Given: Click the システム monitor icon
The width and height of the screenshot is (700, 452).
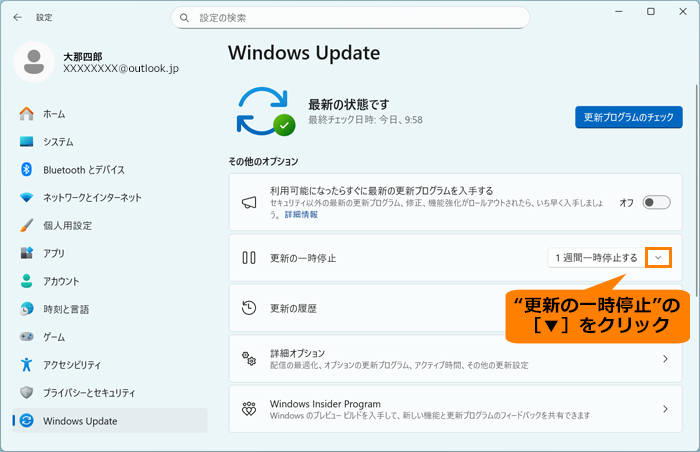Looking at the screenshot, I should [x=26, y=142].
